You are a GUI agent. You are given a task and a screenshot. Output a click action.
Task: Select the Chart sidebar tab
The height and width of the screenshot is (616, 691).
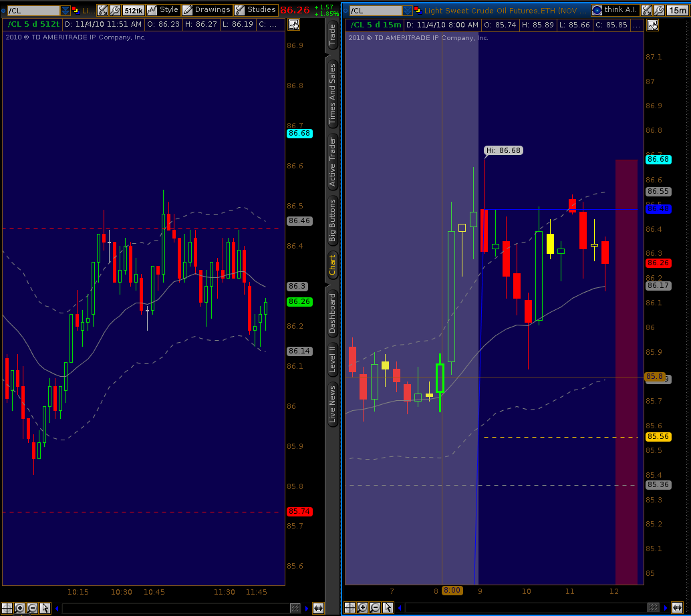(332, 265)
